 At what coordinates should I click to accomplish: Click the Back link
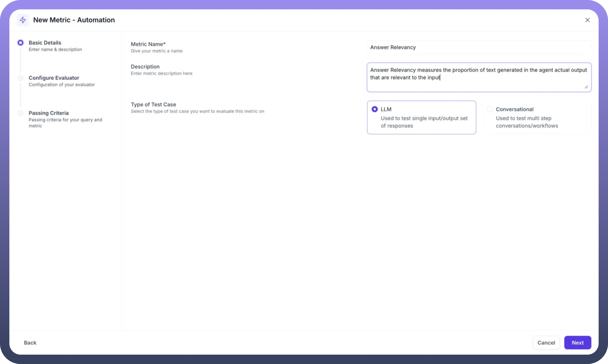point(30,342)
